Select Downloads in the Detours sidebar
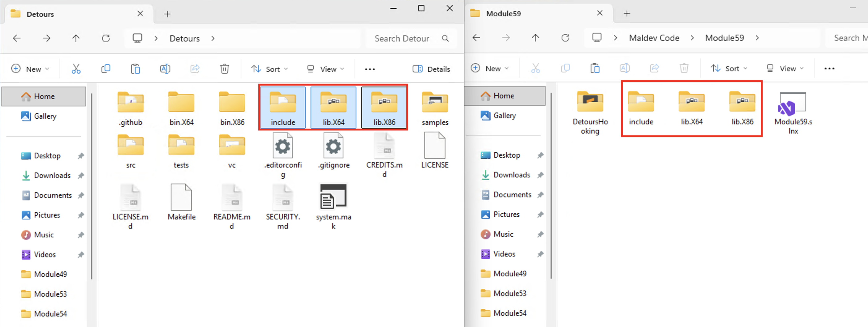Viewport: 868px width, 327px height. [x=52, y=176]
